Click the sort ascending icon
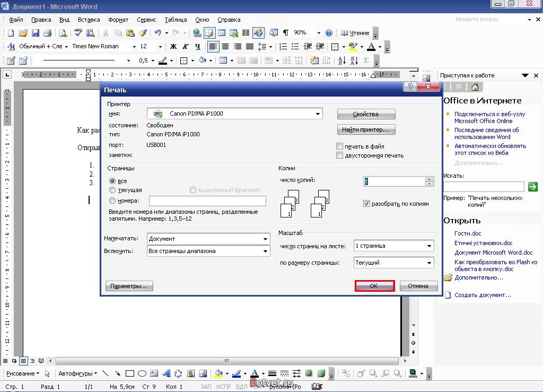This screenshot has height=392, width=543. [342, 60]
